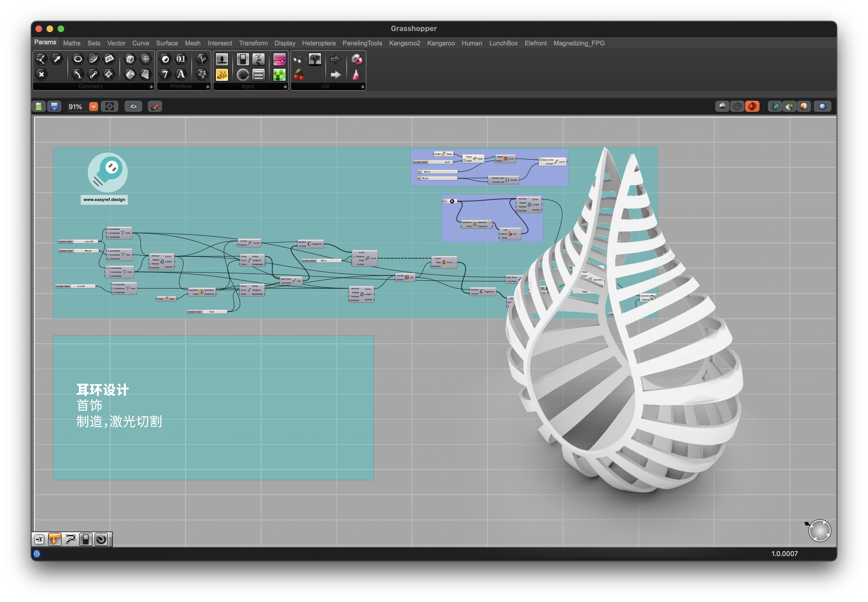The height and width of the screenshot is (602, 868).
Task: Toggle the Boolean Toggle input component
Action: [x=242, y=59]
